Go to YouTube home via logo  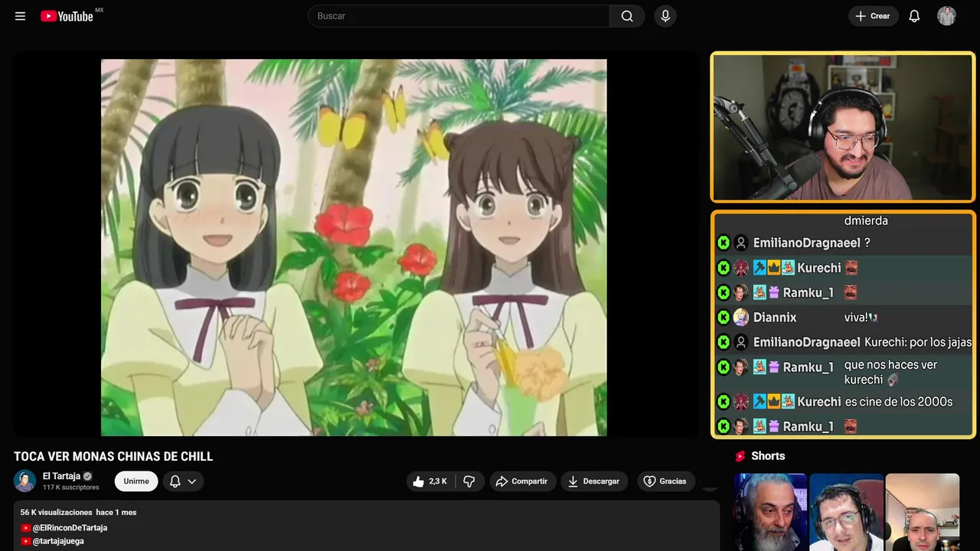(x=67, y=16)
